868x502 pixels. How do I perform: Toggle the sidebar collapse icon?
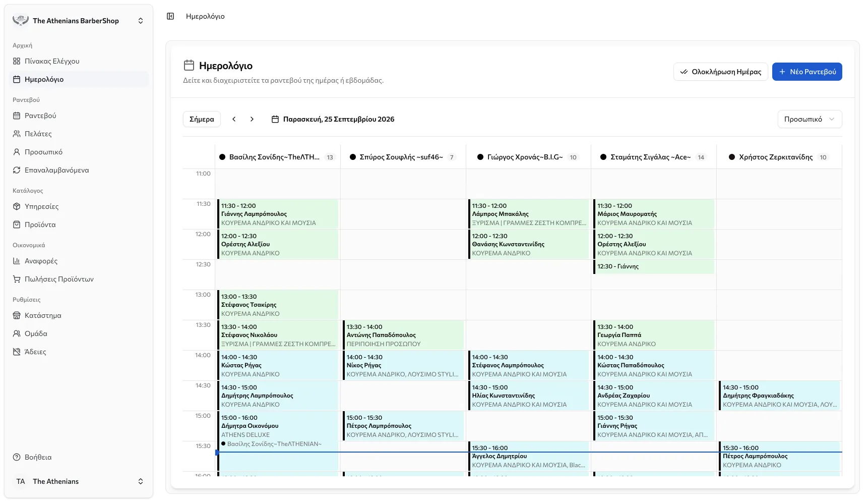(x=170, y=16)
